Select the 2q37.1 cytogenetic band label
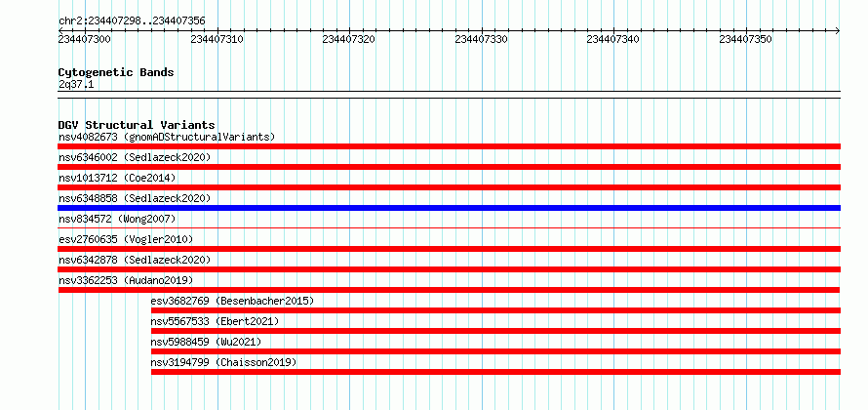This screenshot has width=868, height=410. pyautogui.click(x=76, y=85)
